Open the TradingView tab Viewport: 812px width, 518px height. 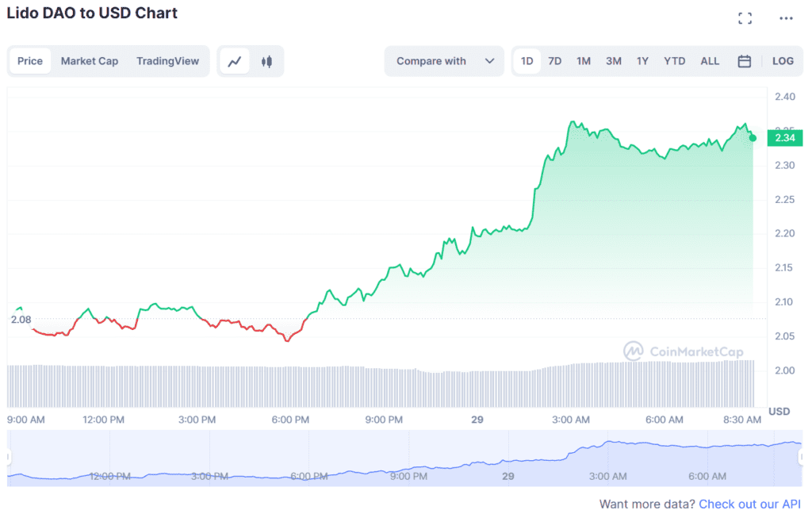[x=168, y=61]
